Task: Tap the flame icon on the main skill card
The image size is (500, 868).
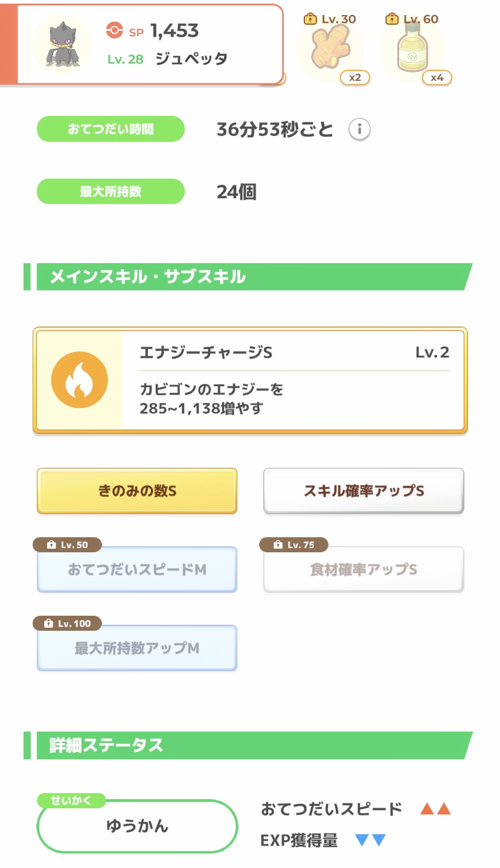Action: [79, 380]
